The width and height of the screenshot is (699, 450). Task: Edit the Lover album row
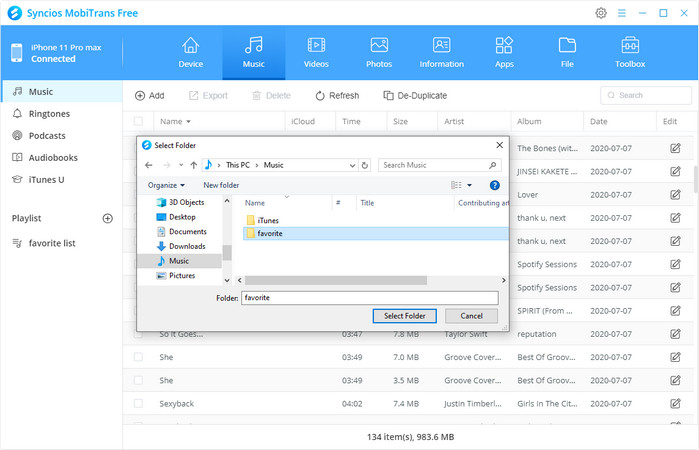tap(675, 194)
